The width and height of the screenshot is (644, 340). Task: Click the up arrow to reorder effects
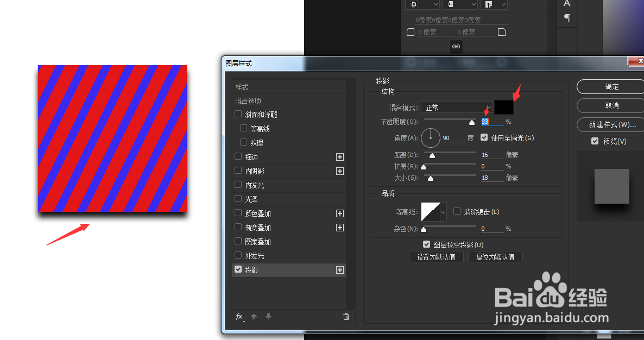coord(254,317)
